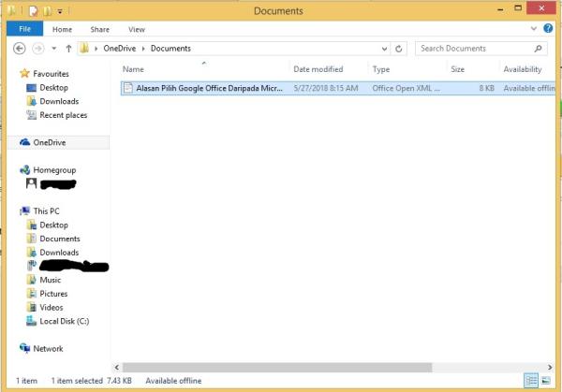Click the search magnifier icon

tap(539, 49)
